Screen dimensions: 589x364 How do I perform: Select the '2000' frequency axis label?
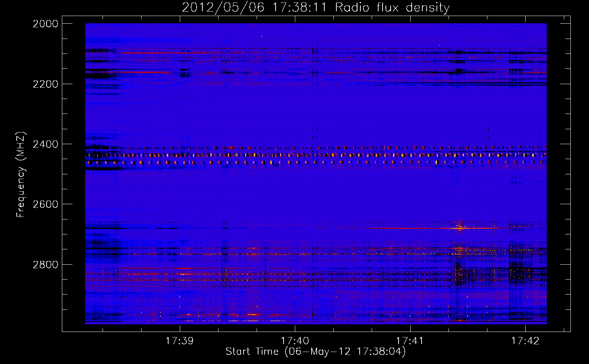pos(46,24)
